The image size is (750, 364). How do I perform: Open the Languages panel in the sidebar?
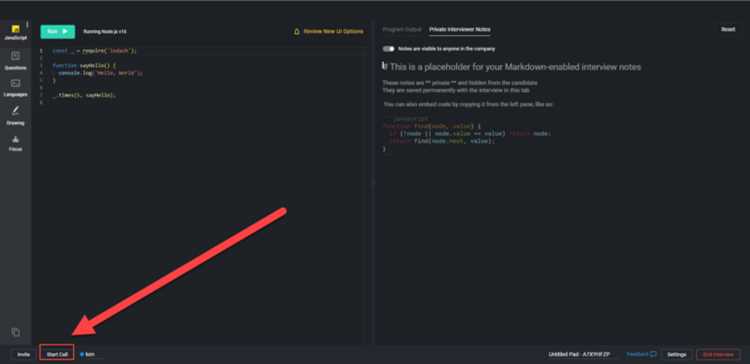tap(15, 88)
